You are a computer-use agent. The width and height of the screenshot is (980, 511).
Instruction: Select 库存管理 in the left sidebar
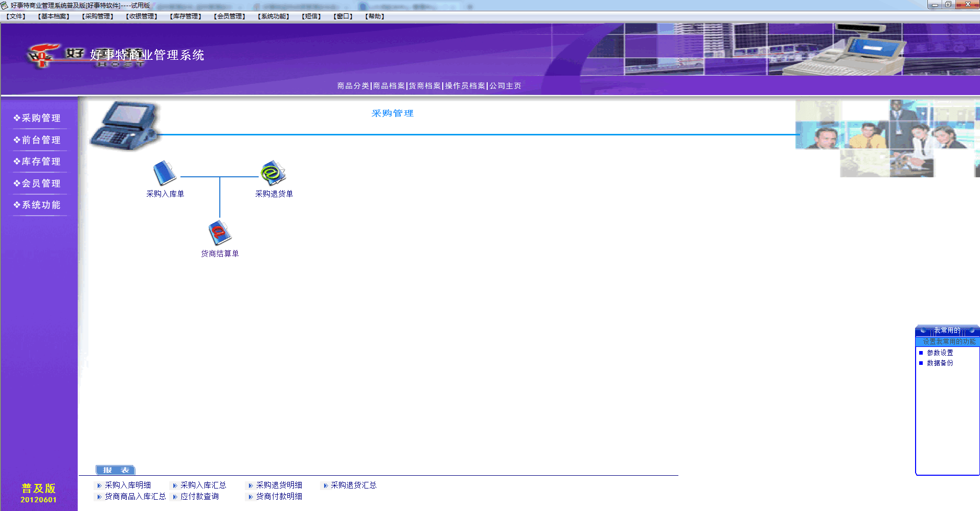(x=40, y=161)
